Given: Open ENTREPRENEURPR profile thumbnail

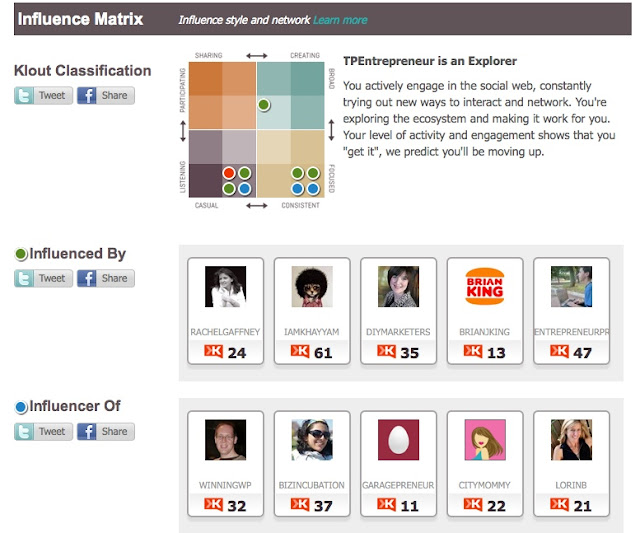Looking at the screenshot, I should (571, 286).
